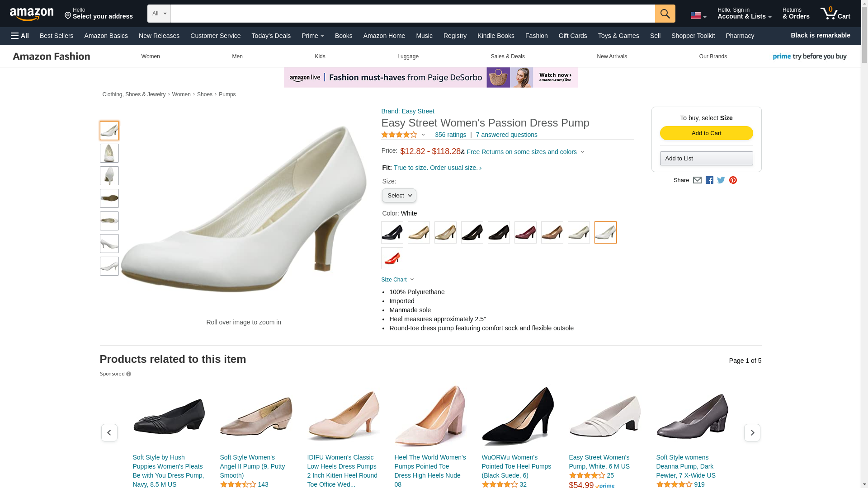Click the Add to Cart button
This screenshot has height=488, width=868.
coord(706,133)
